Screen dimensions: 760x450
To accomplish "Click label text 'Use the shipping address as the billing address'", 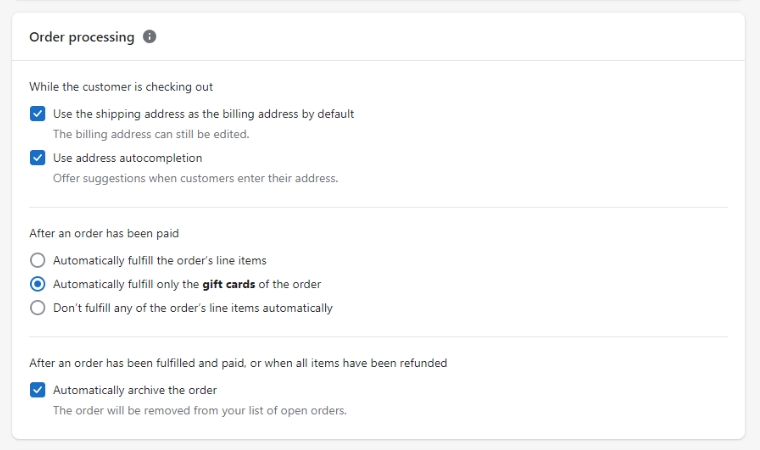I will [203, 114].
